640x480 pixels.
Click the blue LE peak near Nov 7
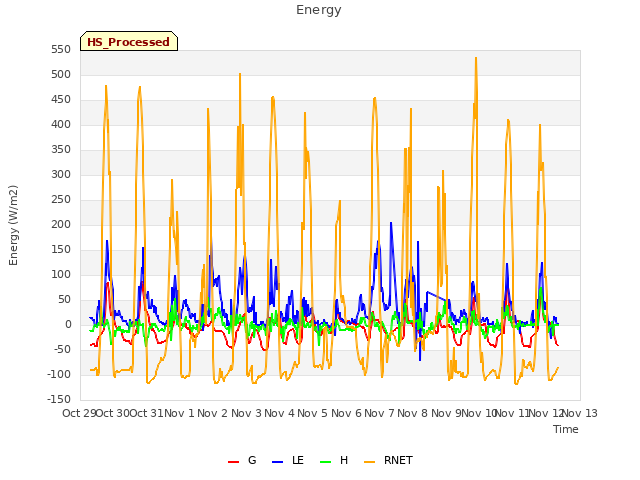[391, 223]
